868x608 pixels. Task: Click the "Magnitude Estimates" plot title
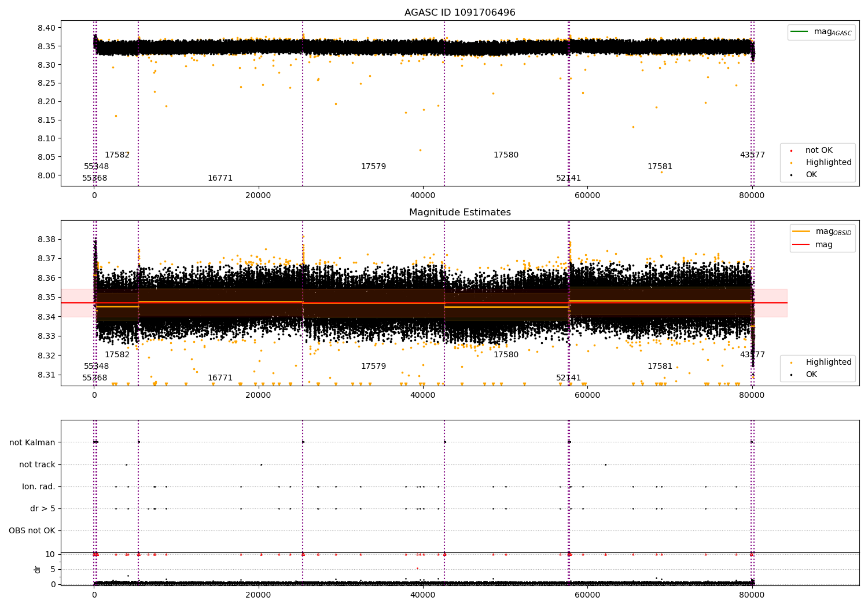(459, 213)
